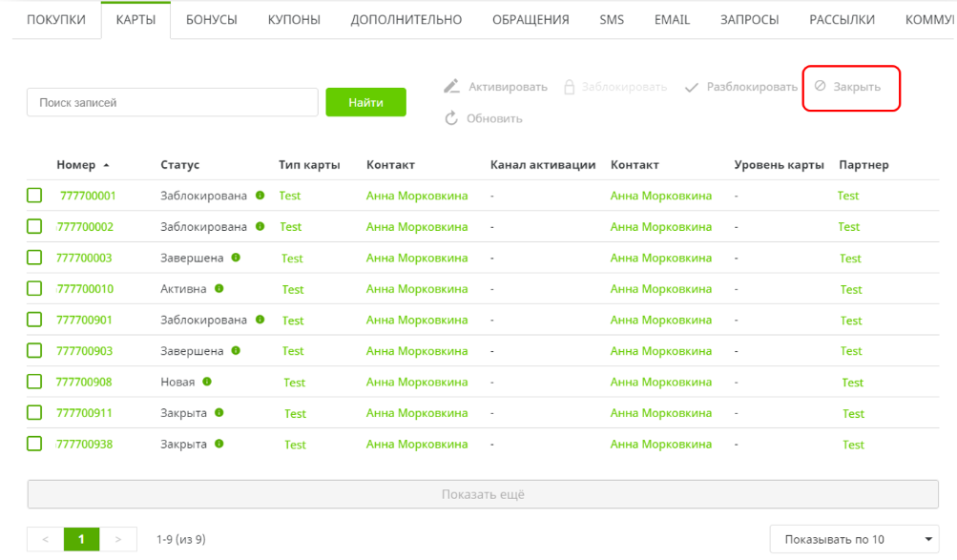Viewport: 957px width, 560px height.
Task: Go to next page arrow
Action: pos(118,539)
